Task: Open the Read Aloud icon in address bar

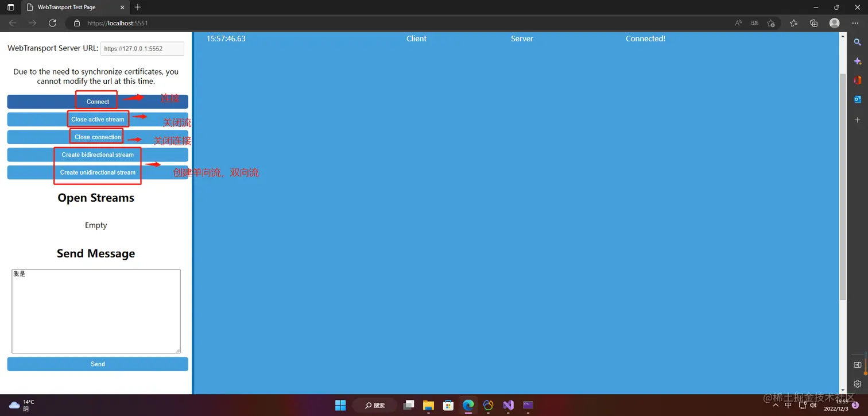Action: coord(738,23)
